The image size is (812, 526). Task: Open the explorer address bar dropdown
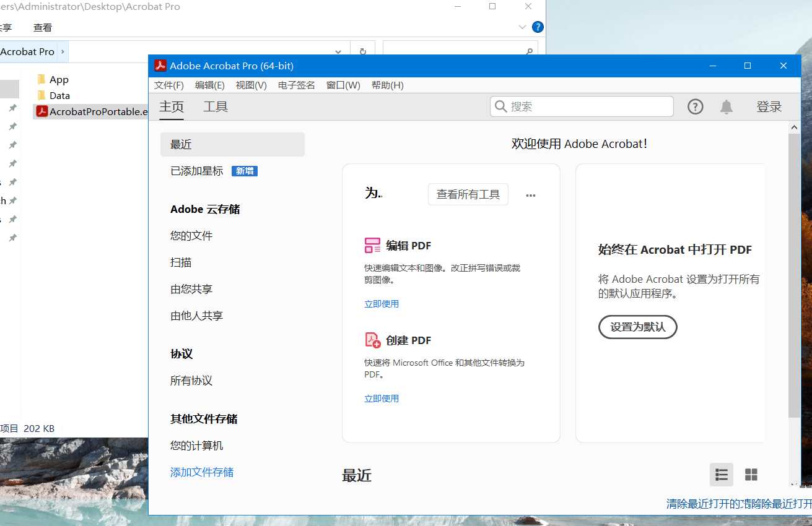[338, 52]
